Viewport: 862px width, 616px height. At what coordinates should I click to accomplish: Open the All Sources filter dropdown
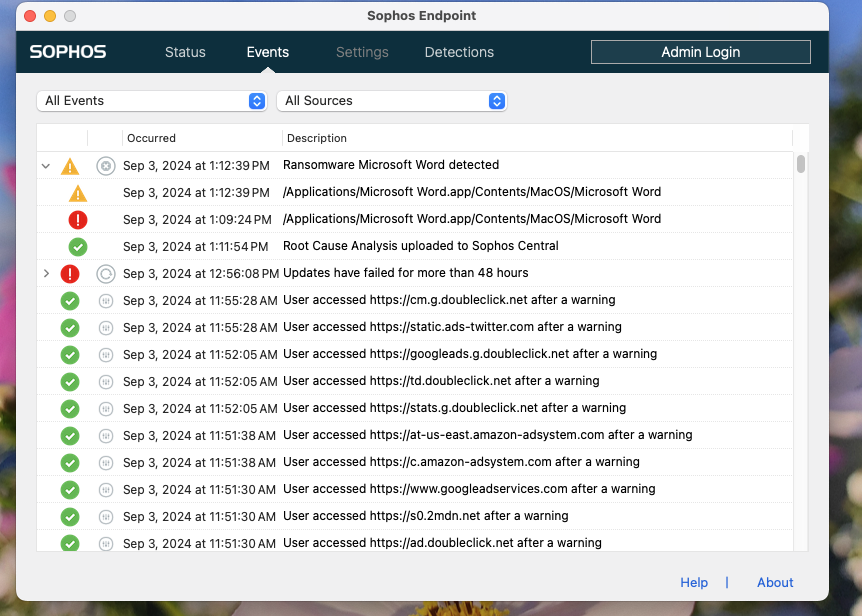(x=391, y=101)
